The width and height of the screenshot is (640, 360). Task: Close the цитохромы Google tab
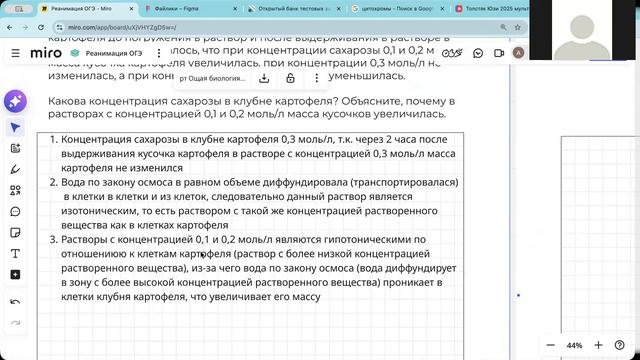click(442, 9)
